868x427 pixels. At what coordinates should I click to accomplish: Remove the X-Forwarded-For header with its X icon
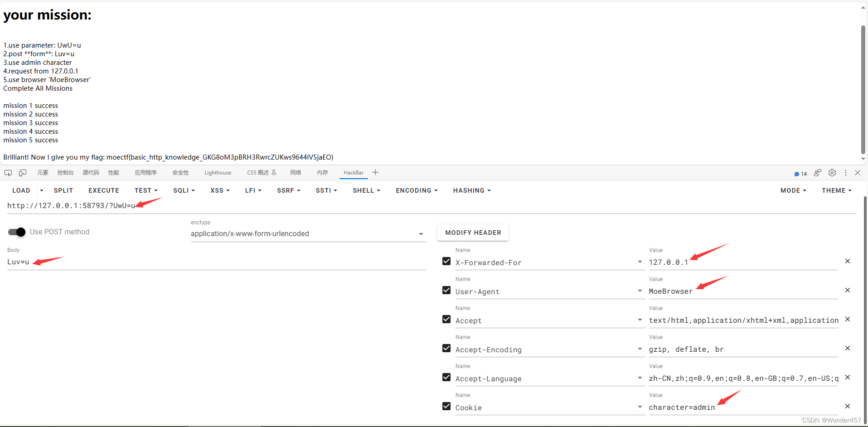(x=848, y=261)
